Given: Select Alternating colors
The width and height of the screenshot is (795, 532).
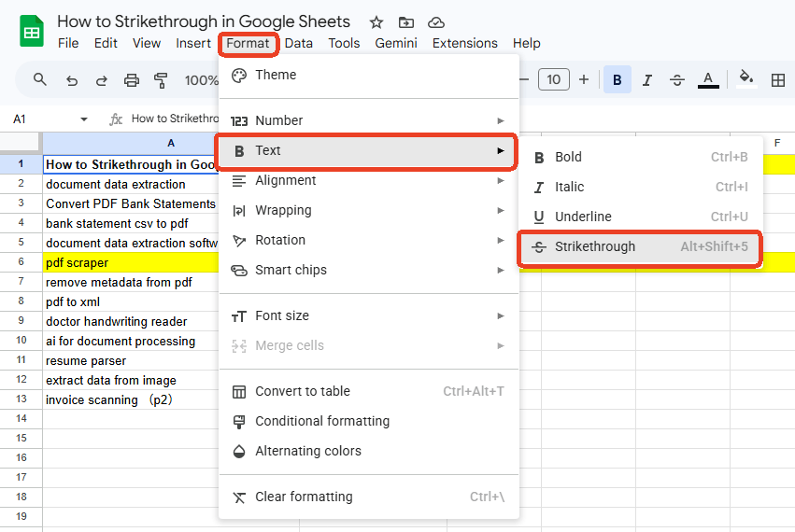Looking at the screenshot, I should (x=369, y=451).
